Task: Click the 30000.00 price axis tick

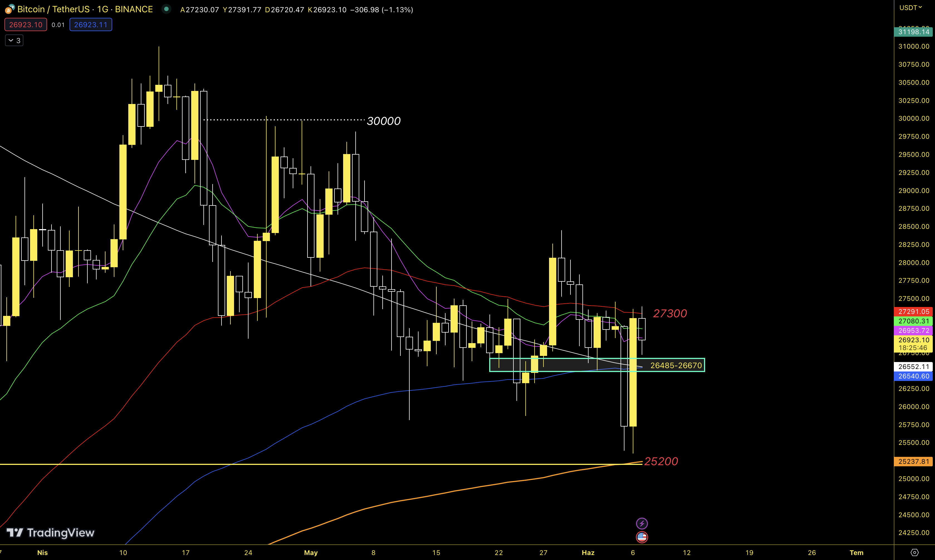Action: (914, 118)
